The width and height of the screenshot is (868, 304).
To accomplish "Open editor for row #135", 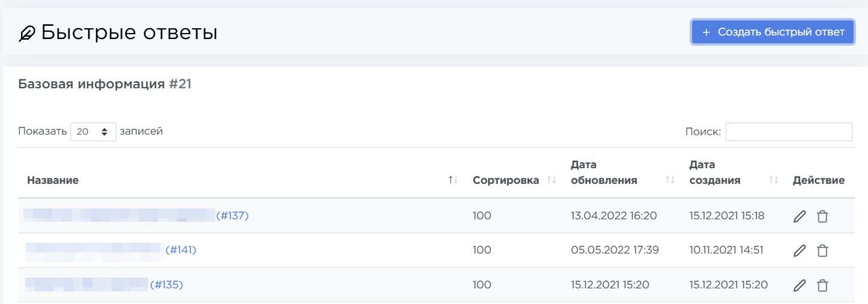I will pos(799,285).
